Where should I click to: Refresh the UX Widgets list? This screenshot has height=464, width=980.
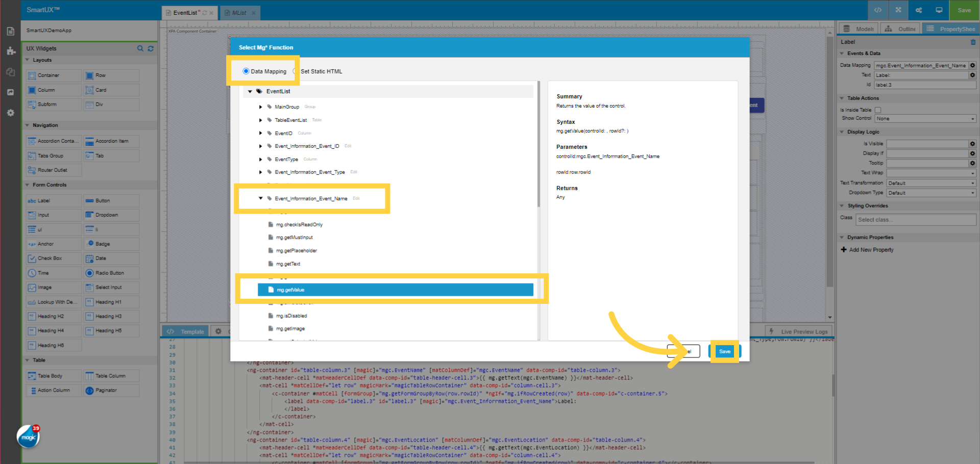coord(151,48)
